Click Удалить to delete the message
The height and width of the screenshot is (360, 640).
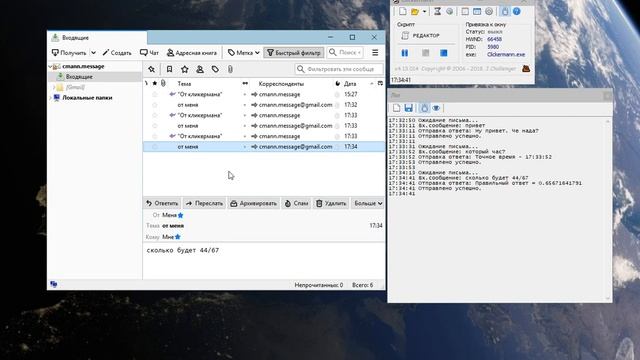[x=331, y=203]
